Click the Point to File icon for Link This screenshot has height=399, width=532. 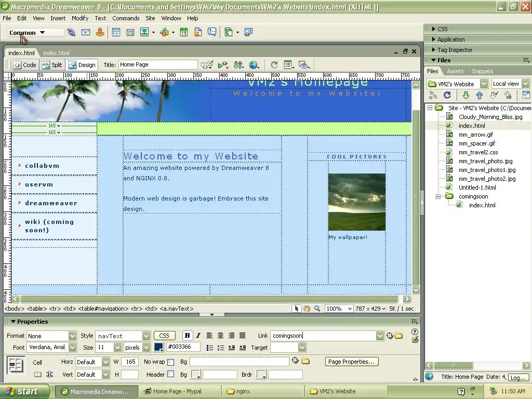point(390,336)
